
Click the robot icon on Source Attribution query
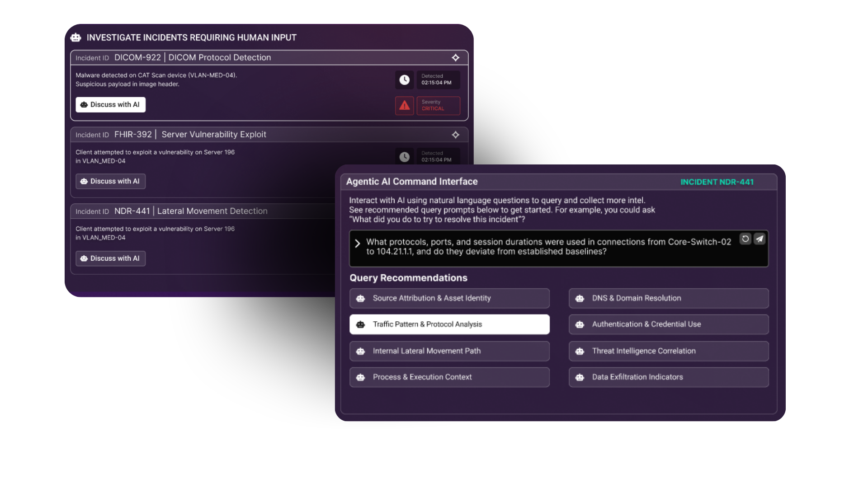(360, 298)
